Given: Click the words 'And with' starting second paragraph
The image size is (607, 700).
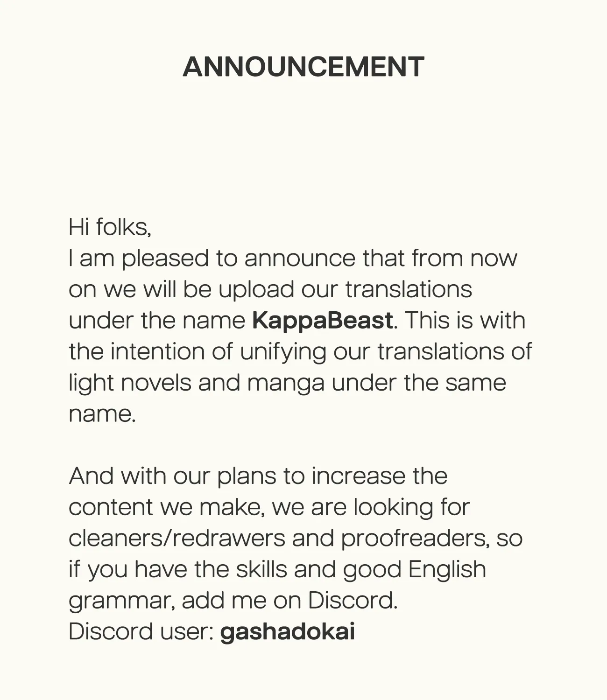Looking at the screenshot, I should (118, 476).
